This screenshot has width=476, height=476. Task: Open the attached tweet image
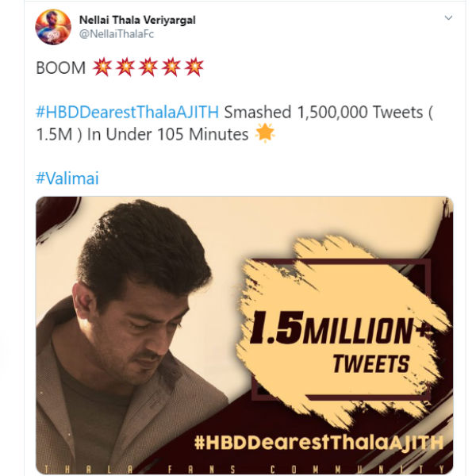click(244, 333)
